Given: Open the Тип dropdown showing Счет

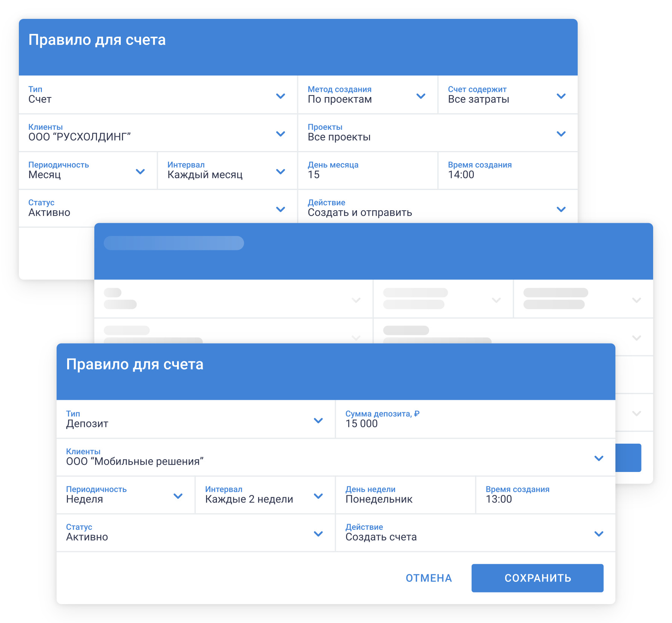Looking at the screenshot, I should click(158, 95).
